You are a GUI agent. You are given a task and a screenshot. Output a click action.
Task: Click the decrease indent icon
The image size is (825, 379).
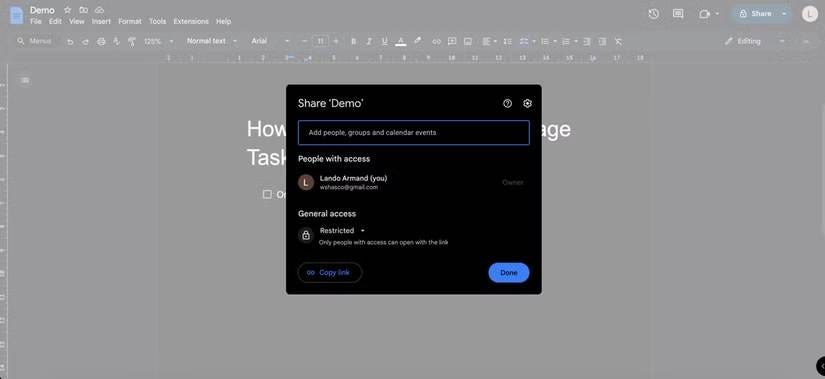pos(587,42)
